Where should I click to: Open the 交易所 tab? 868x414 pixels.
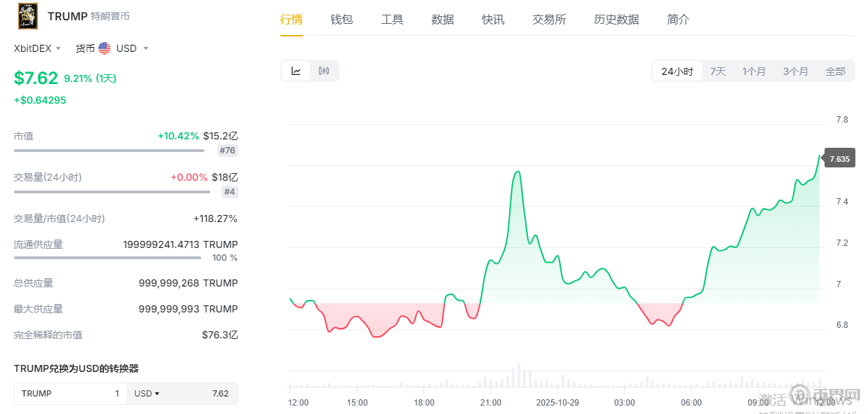(x=549, y=20)
